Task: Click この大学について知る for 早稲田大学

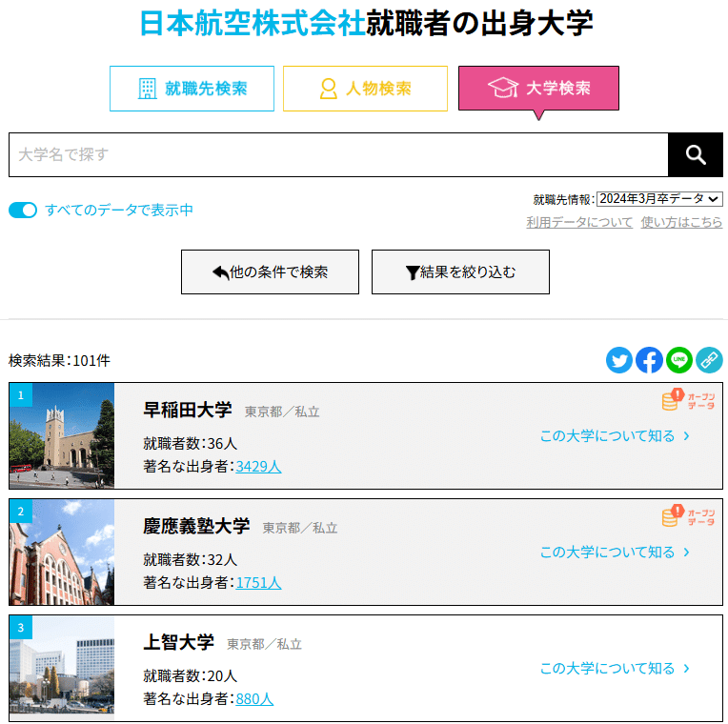Action: coord(607,436)
